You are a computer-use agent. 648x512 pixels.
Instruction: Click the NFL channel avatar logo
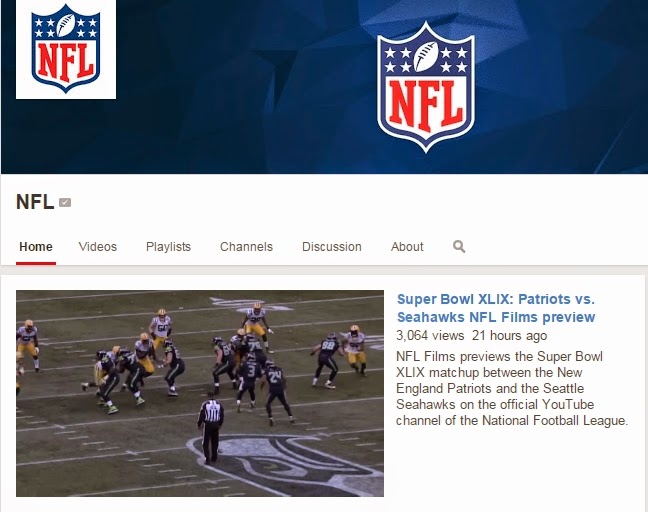coord(66,49)
